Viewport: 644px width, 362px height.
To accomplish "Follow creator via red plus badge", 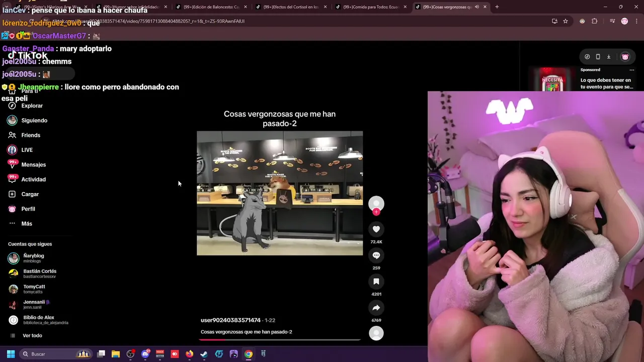I will pyautogui.click(x=376, y=212).
